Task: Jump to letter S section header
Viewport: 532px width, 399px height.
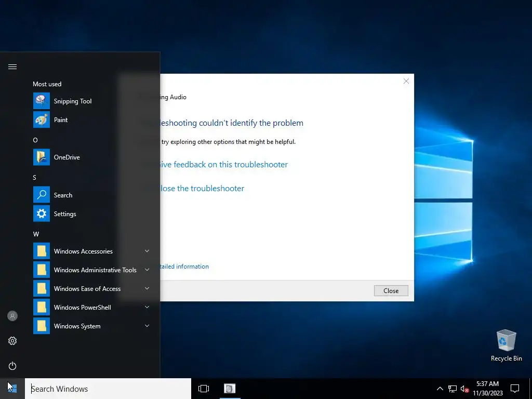Action: [x=35, y=178]
